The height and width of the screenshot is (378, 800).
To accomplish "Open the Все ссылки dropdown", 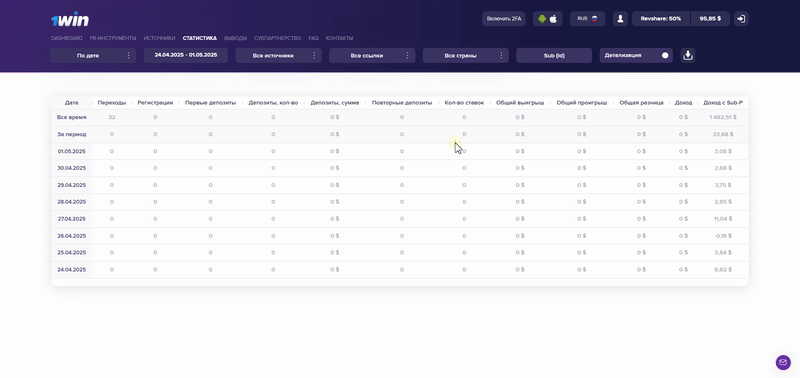I will (372, 55).
